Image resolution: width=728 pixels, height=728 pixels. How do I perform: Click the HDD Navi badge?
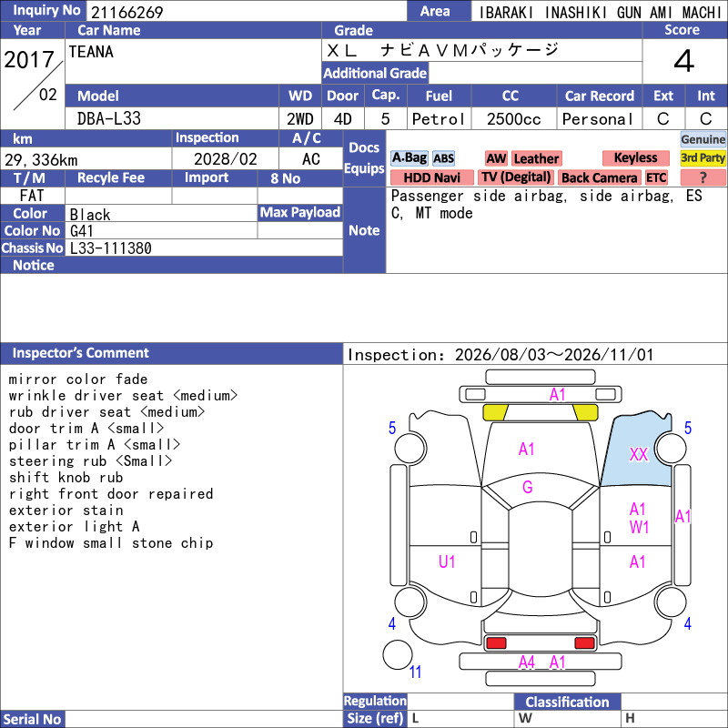[x=431, y=177]
